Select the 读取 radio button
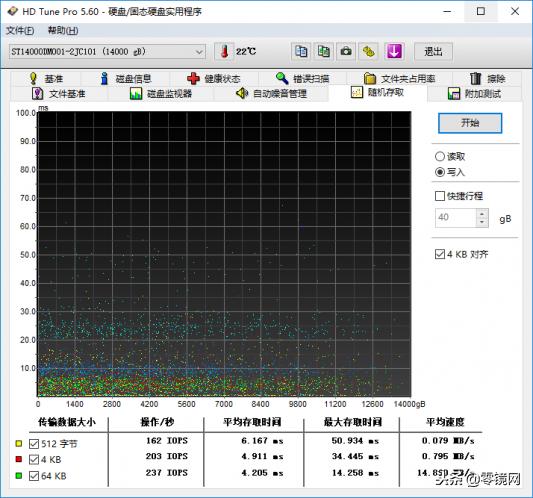This screenshot has height=498, width=533. pos(440,156)
